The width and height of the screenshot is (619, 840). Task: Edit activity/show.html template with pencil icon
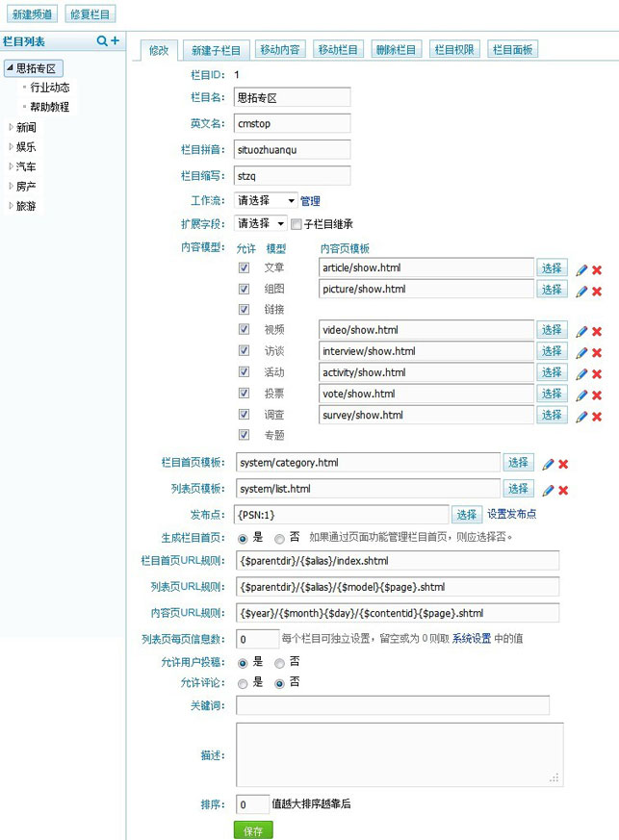[x=581, y=374]
